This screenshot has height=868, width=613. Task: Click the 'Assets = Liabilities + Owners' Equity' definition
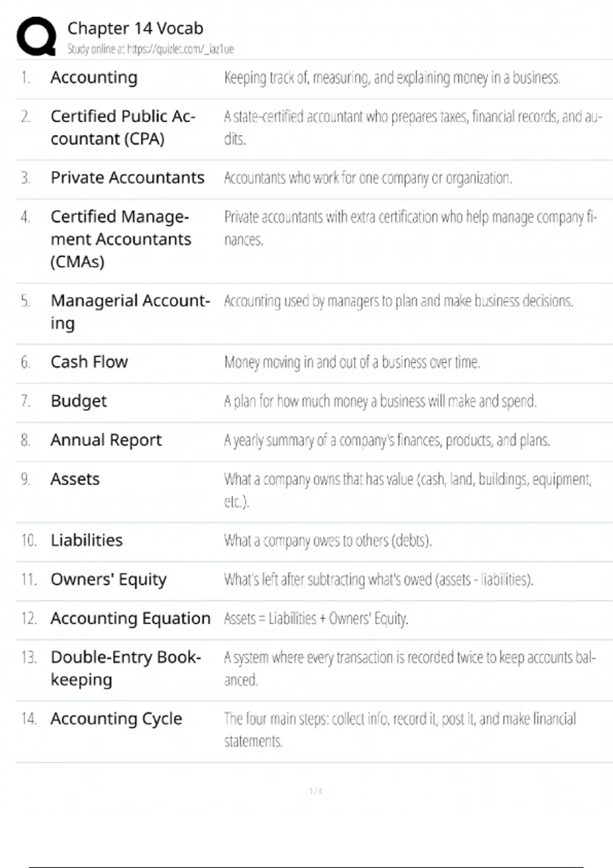316,619
